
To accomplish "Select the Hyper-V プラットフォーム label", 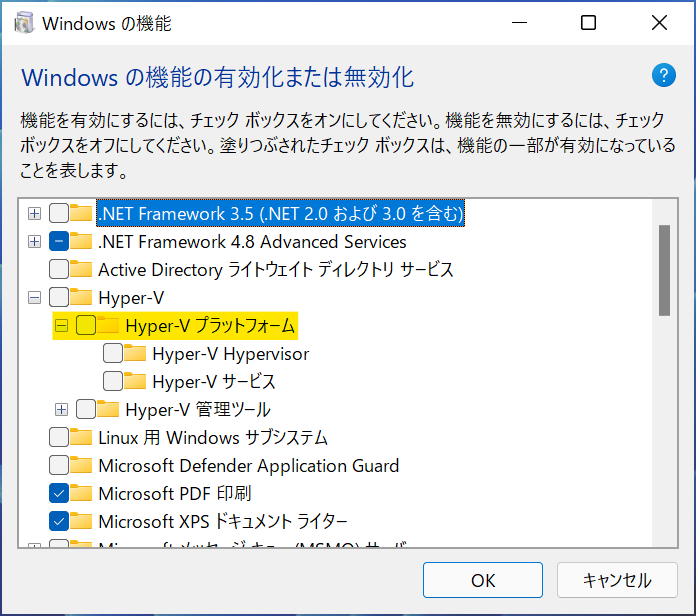I will (210, 326).
